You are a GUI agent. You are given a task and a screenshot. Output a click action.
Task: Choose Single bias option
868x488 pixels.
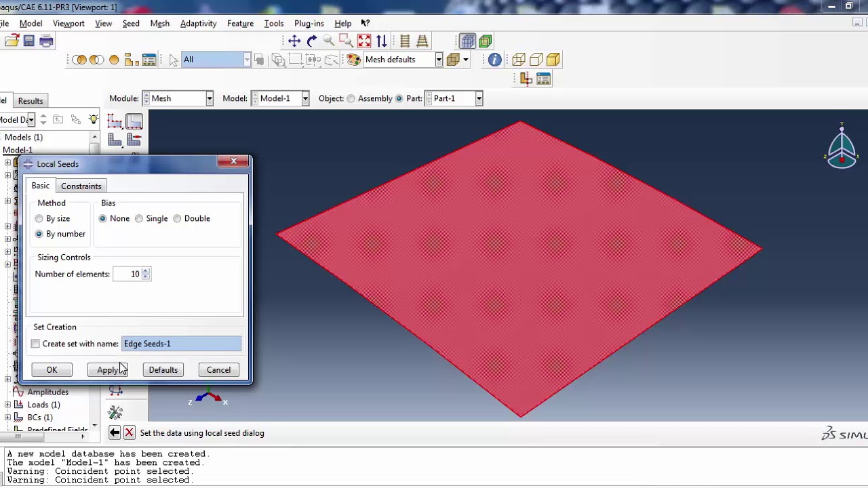(139, 218)
